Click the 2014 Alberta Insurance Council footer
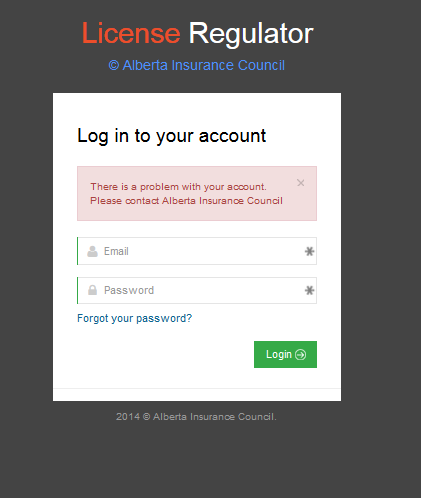Image resolution: width=421 pixels, height=498 pixels. point(196,417)
